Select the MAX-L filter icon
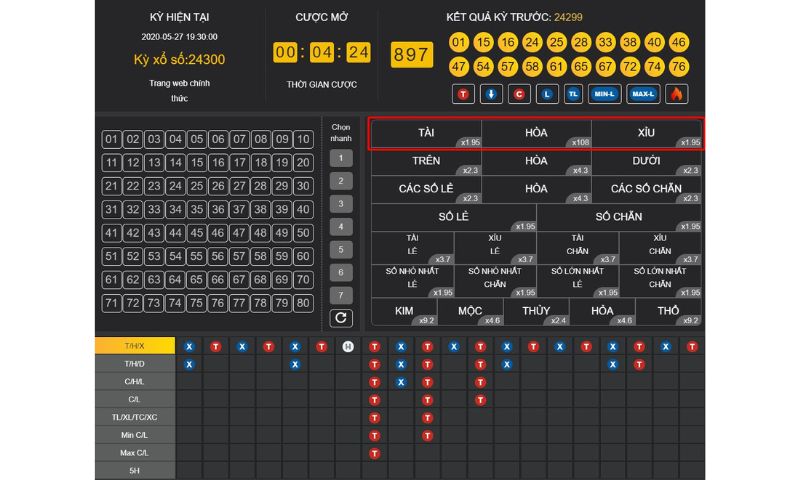800x480 pixels. [x=643, y=94]
